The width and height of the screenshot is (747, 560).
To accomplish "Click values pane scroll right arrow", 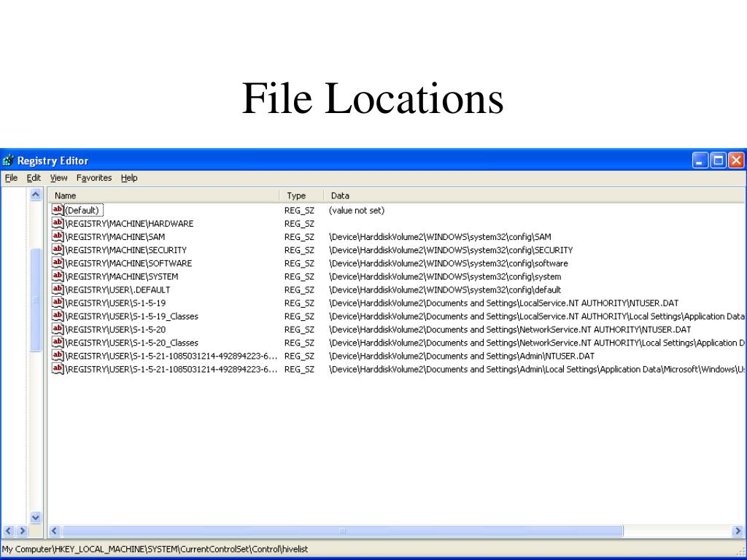I will [738, 531].
